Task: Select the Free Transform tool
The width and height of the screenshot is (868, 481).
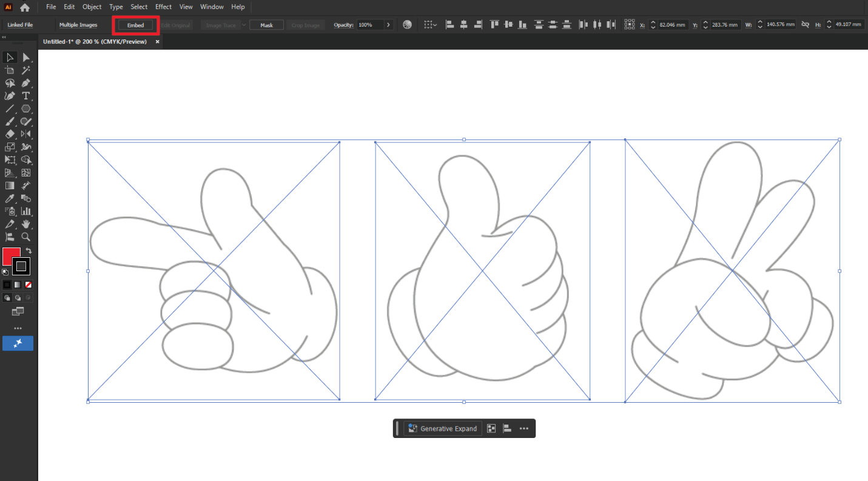Action: click(10, 160)
